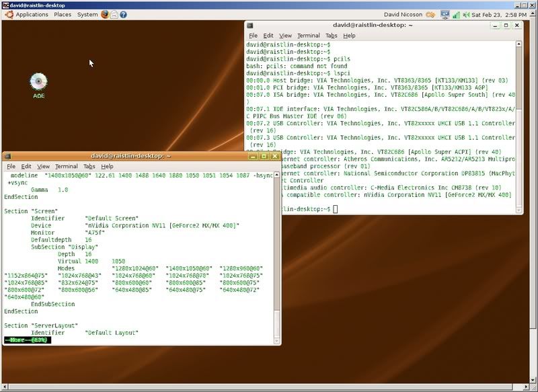Click the EndSubSection line
Image resolution: width=538 pixels, height=392 pixels.
click(53, 304)
